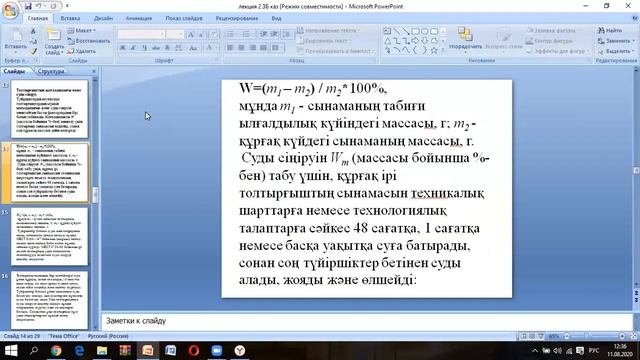
Task: Toggle strikethrough formatting
Action: (x=156, y=48)
